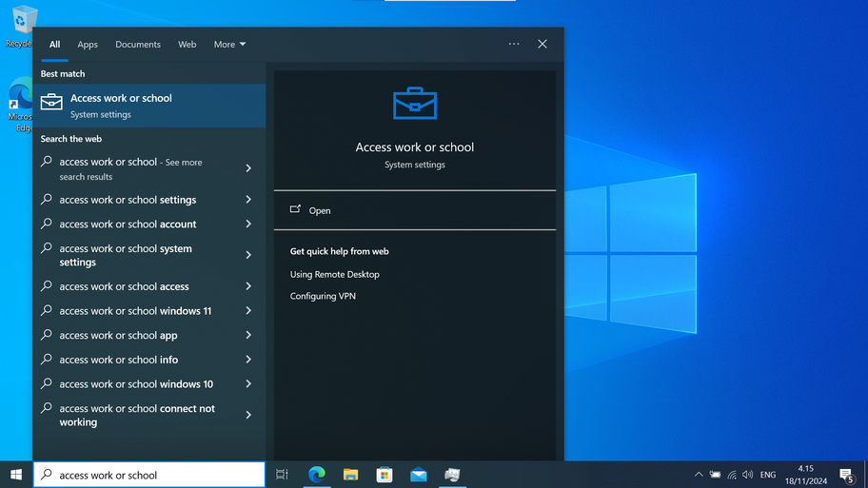This screenshot has width=868, height=488.
Task: Expand arrow for windows 10 suggestion
Action: [x=248, y=383]
